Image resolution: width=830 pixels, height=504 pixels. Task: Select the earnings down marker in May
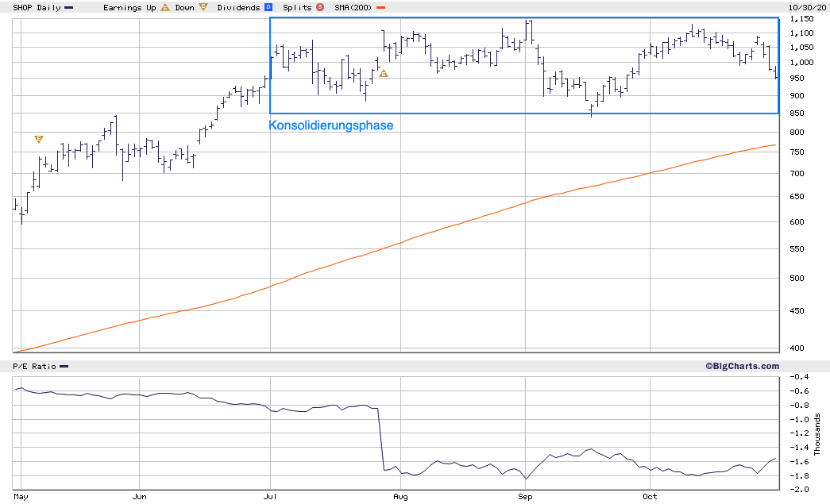tap(39, 139)
